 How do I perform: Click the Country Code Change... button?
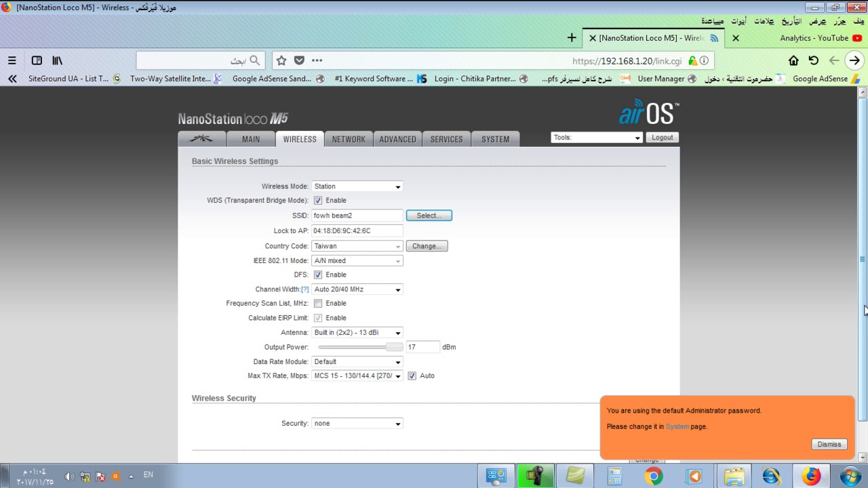(x=427, y=246)
